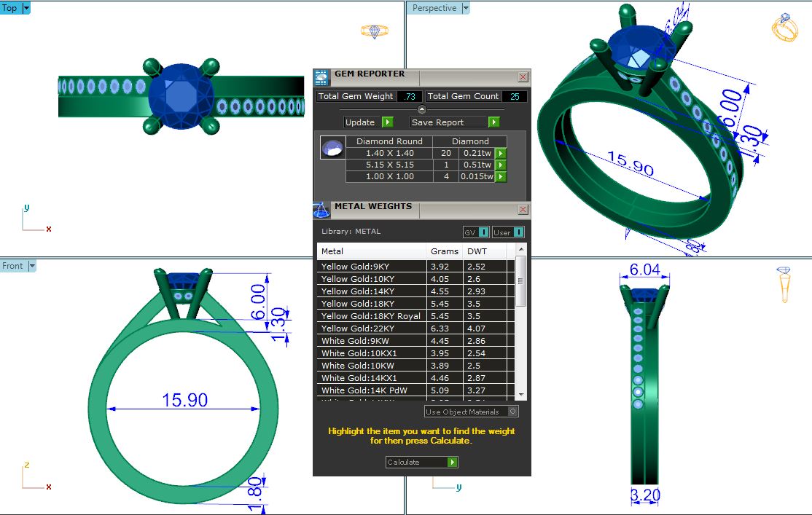Viewport: 812px width, 515px height.
Task: Click green arrow for 1.40 X 1.40 diamonds
Action: (x=501, y=154)
